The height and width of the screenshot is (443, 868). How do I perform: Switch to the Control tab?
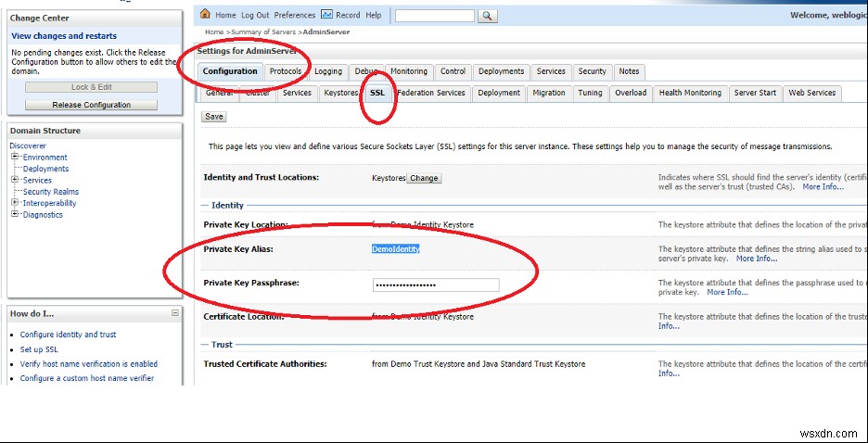click(x=453, y=71)
